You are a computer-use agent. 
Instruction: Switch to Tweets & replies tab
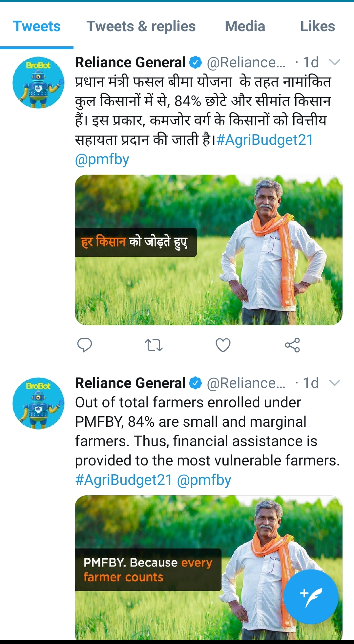pos(141,26)
